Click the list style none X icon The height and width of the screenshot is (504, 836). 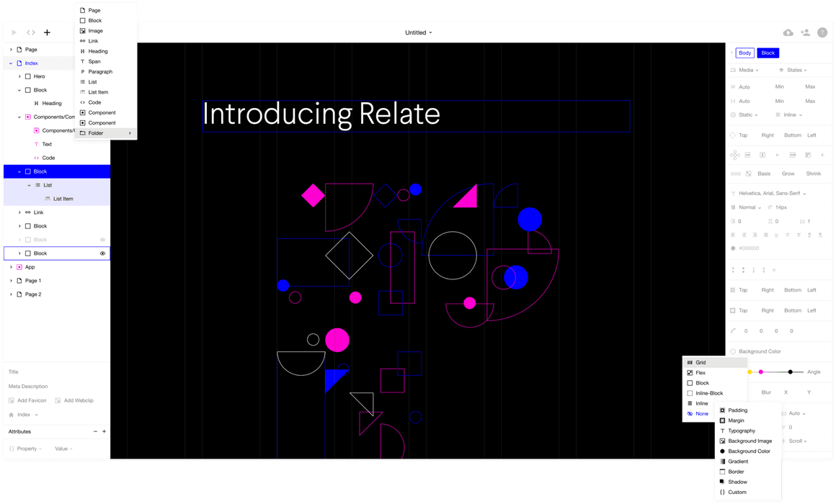click(774, 270)
